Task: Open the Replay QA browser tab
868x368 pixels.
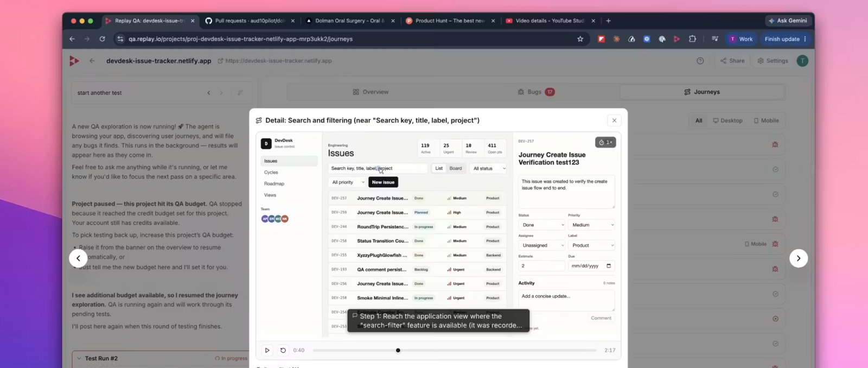Action: (x=149, y=21)
